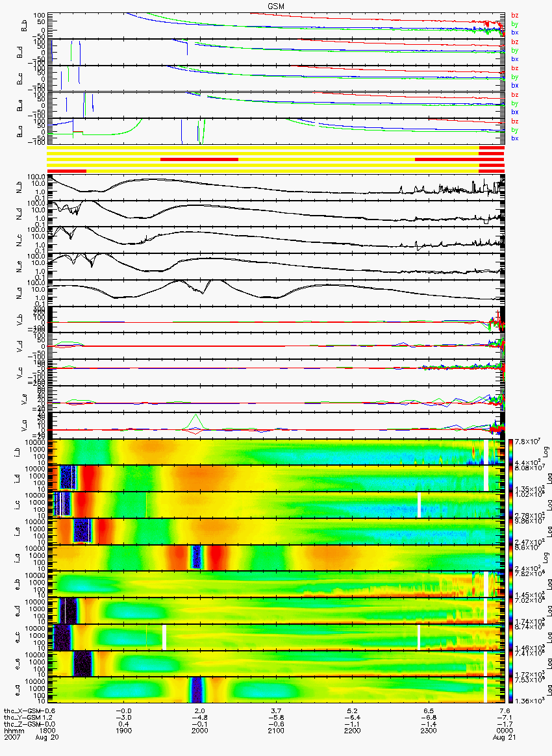Screen dimensions: 552x756
Task: Click the 7.8×10^7 color bar maximum value
Action: pyautogui.click(x=526, y=442)
